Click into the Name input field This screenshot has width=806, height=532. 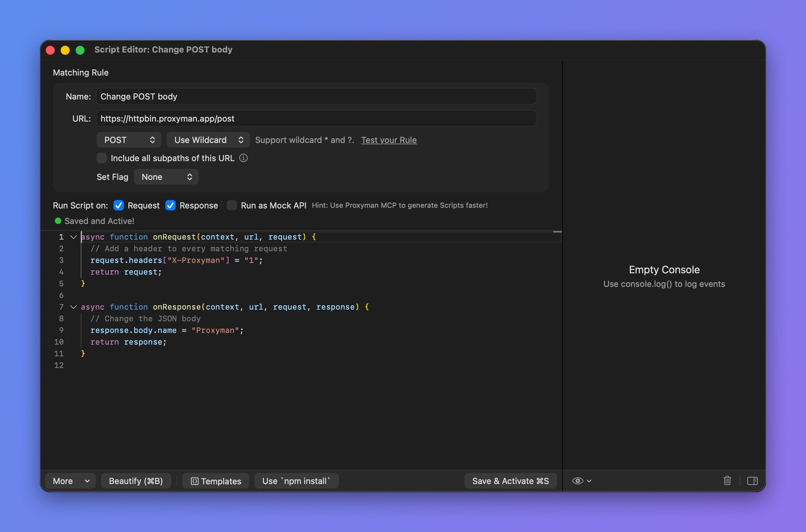pyautogui.click(x=316, y=96)
